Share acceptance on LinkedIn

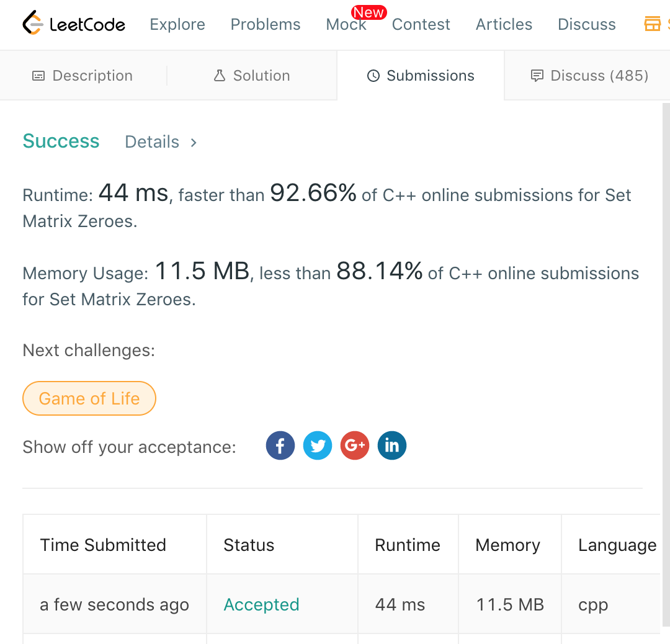click(392, 445)
